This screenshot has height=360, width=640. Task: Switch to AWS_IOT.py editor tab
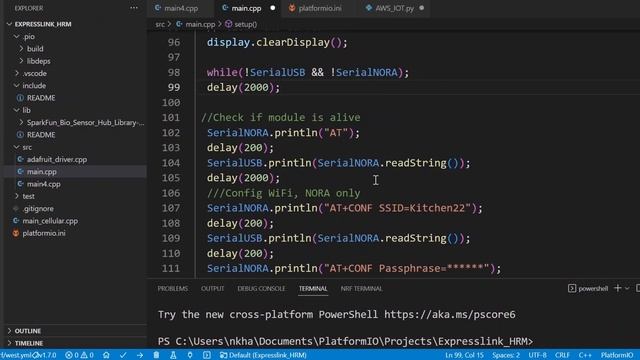click(394, 8)
